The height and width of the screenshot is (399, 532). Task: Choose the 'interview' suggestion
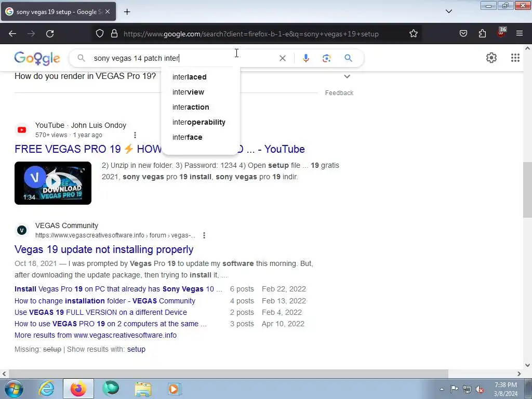click(188, 92)
